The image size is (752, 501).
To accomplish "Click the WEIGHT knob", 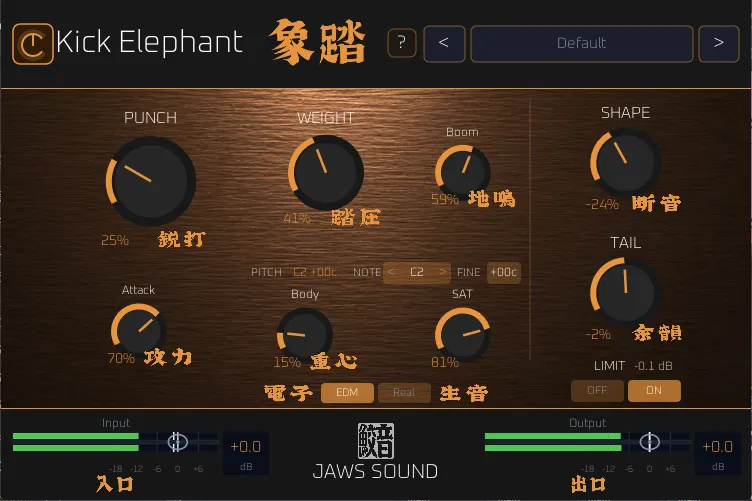I will (326, 173).
